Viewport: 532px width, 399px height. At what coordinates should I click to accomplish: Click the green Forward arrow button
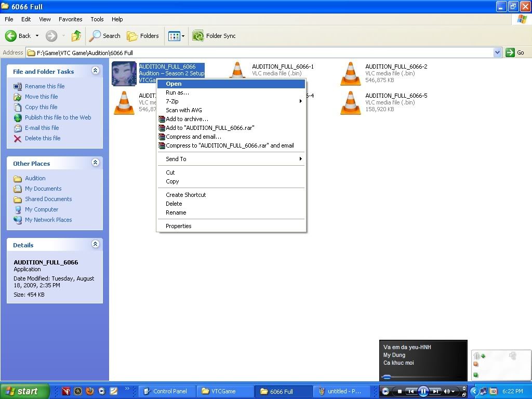[51, 36]
